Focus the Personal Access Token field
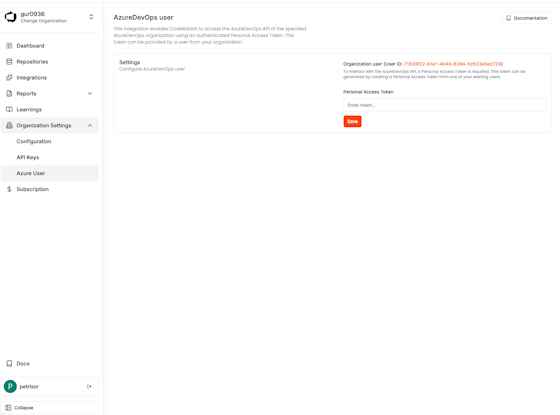Image resolution: width=560 pixels, height=415 pixels. pyautogui.click(x=444, y=105)
